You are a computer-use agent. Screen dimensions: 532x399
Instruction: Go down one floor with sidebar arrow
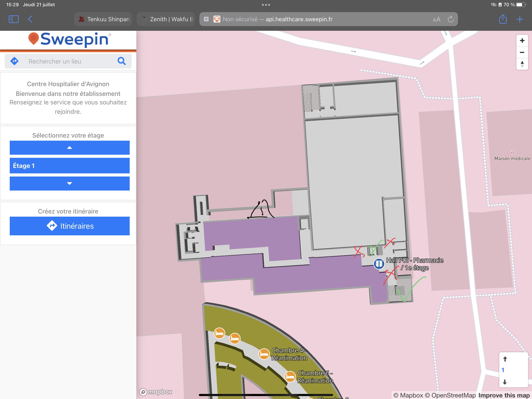pyautogui.click(x=70, y=184)
